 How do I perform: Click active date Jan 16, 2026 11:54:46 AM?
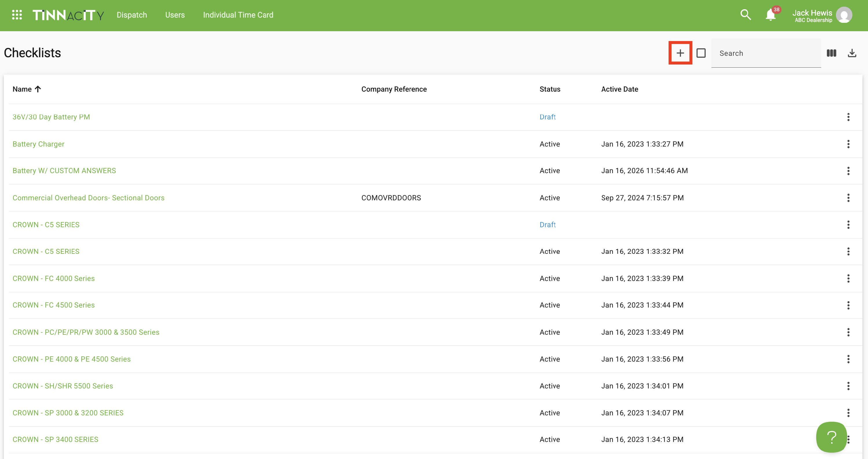pyautogui.click(x=644, y=171)
